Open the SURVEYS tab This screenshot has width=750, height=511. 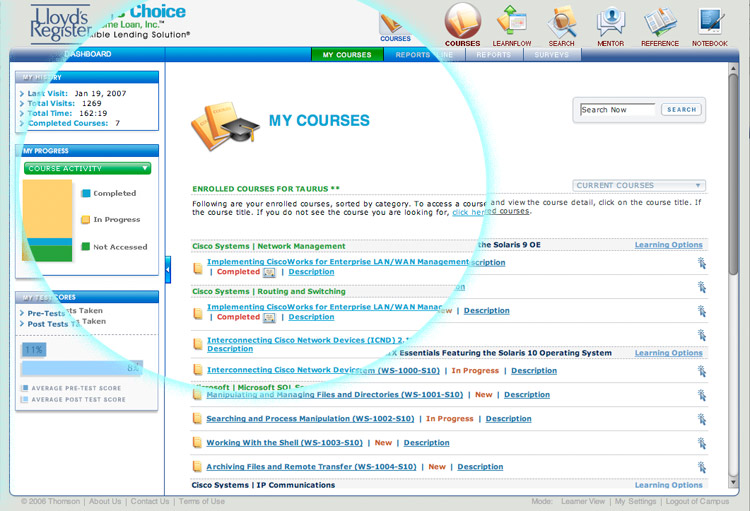tap(552, 55)
